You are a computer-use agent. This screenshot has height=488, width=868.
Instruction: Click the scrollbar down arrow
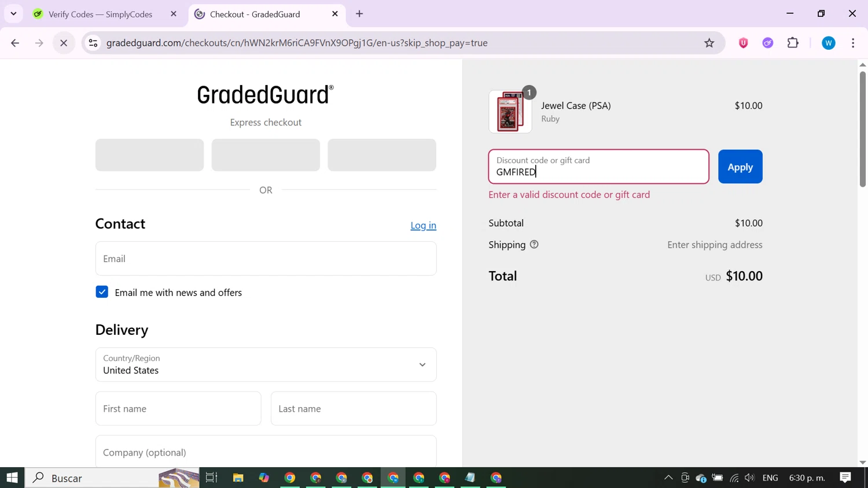(862, 463)
